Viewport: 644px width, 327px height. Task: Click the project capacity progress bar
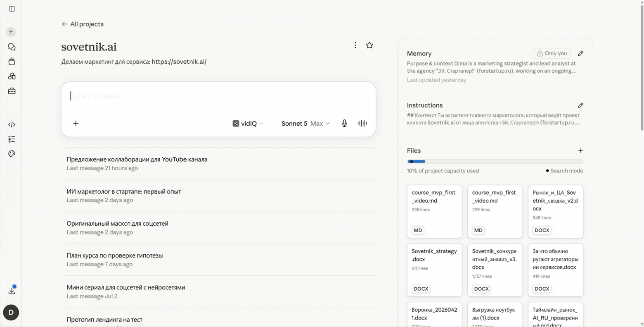pyautogui.click(x=495, y=162)
